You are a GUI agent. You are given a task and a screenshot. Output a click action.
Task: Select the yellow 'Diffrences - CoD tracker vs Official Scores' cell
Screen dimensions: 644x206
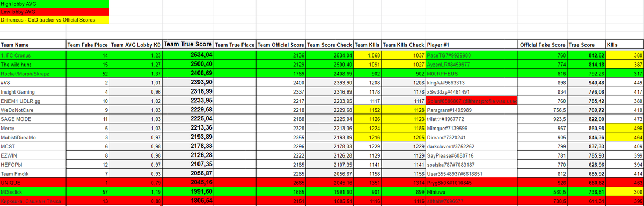click(x=54, y=20)
